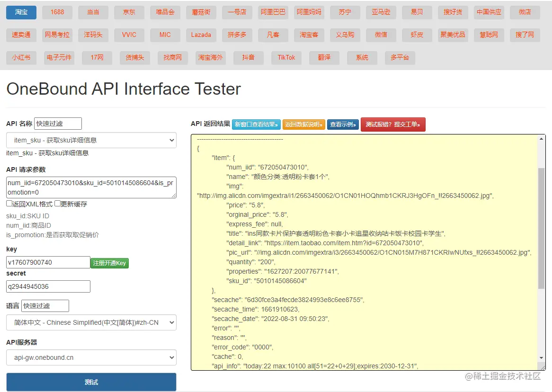Viewport: 552px width, 392px height.
Task: Select the 淘宝 platform tab
Action: (x=21, y=12)
